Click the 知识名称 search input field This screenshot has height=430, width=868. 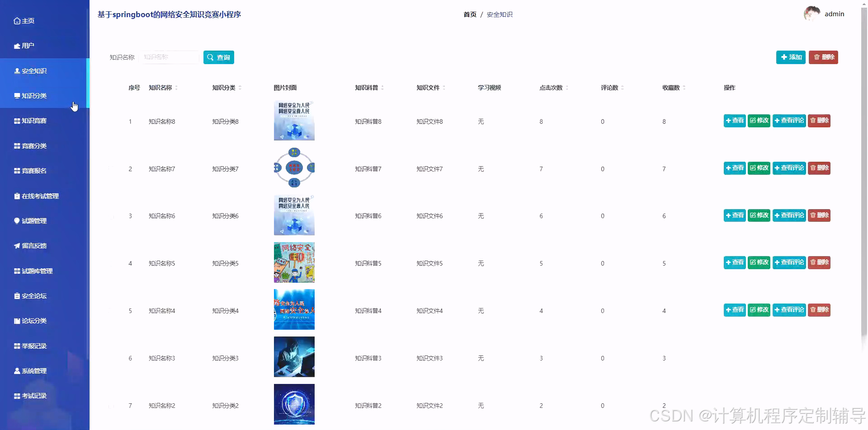[170, 57]
